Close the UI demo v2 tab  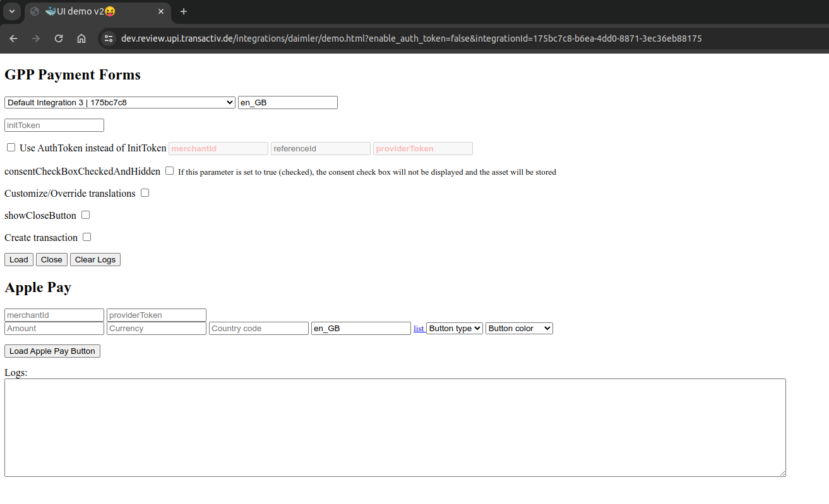[162, 11]
